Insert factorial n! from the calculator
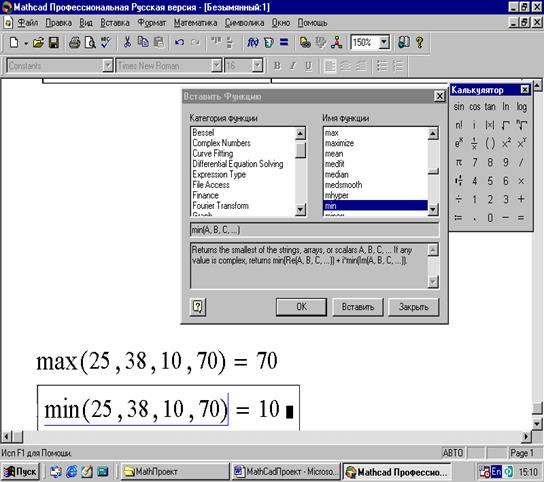This screenshot has width=544, height=482. click(459, 125)
